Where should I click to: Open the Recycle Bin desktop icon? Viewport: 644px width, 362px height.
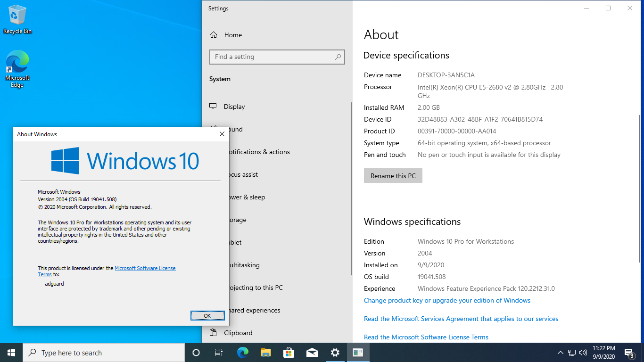(x=17, y=20)
